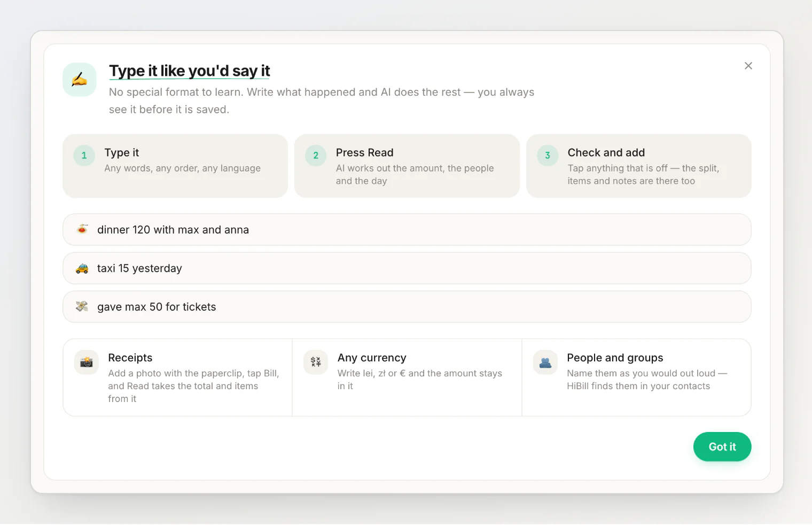Click the 'Press Read' step title

[365, 153]
